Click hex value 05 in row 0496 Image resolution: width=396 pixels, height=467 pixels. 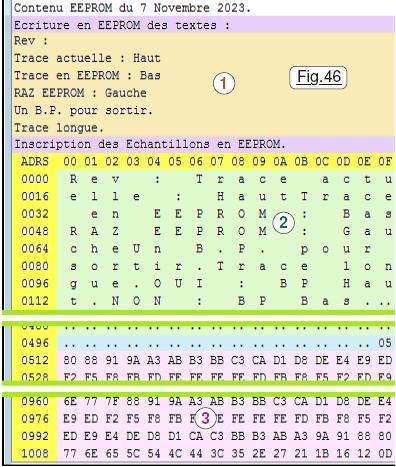click(x=385, y=343)
